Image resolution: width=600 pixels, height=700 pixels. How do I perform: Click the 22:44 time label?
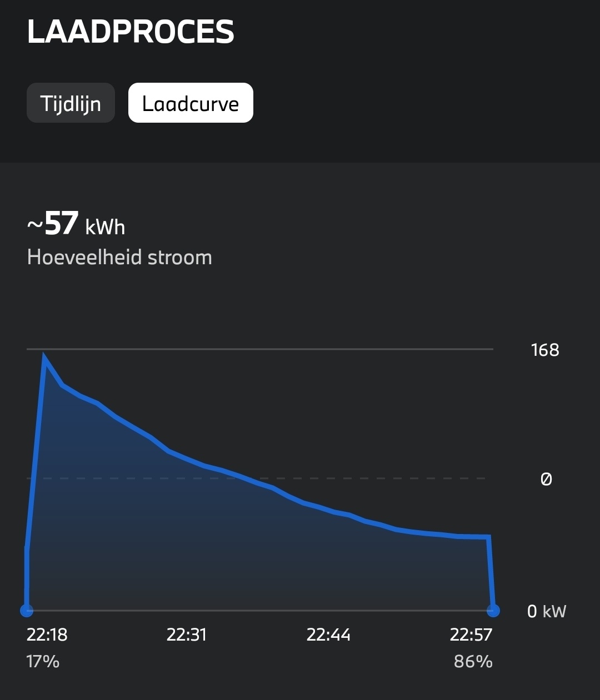[328, 634]
